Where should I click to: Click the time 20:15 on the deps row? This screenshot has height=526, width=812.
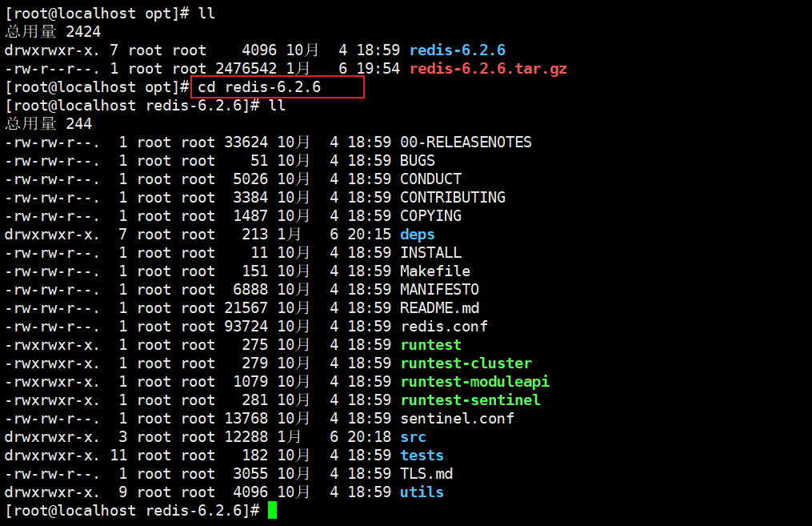(x=370, y=235)
